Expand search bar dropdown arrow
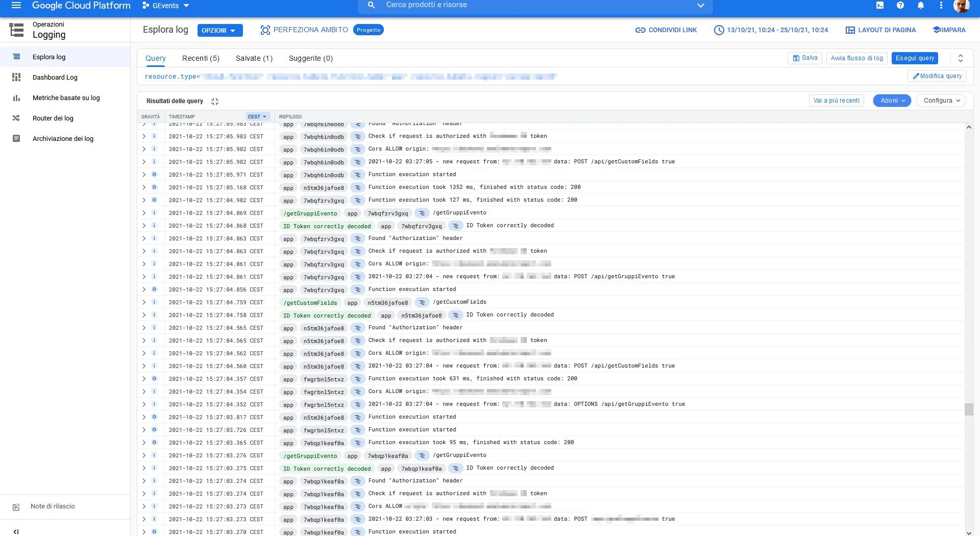This screenshot has width=980, height=536. point(701,5)
